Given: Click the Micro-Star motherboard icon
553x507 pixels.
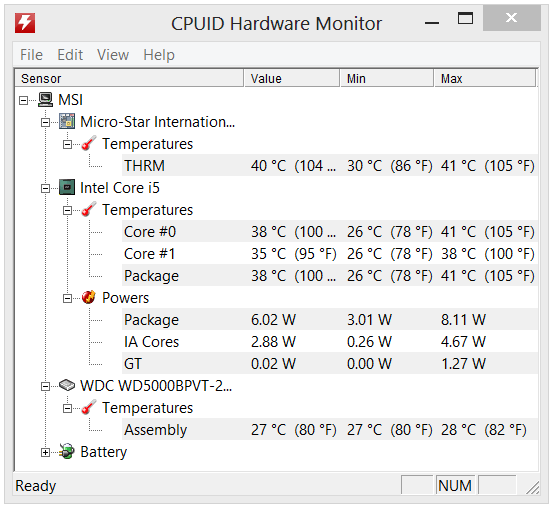Looking at the screenshot, I should 67,122.
